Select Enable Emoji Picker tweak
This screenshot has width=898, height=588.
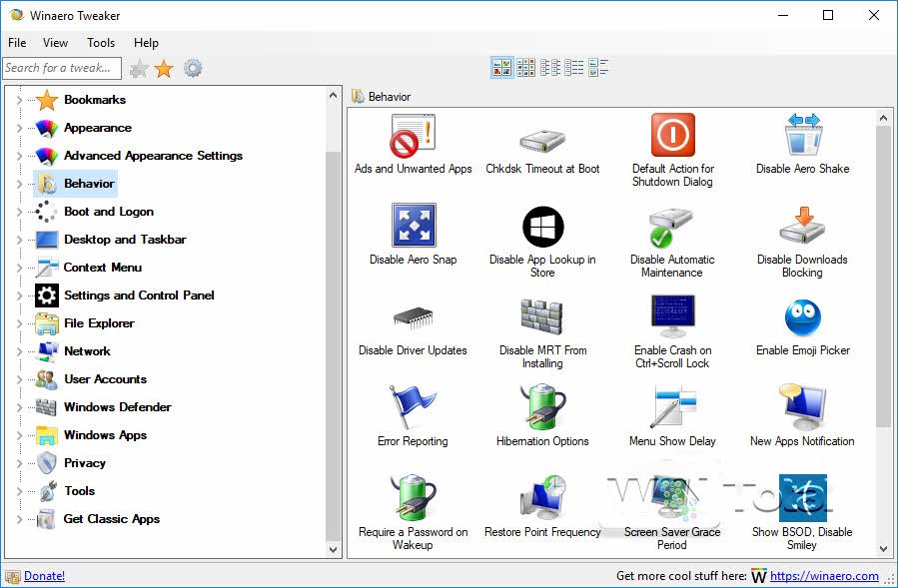803,325
